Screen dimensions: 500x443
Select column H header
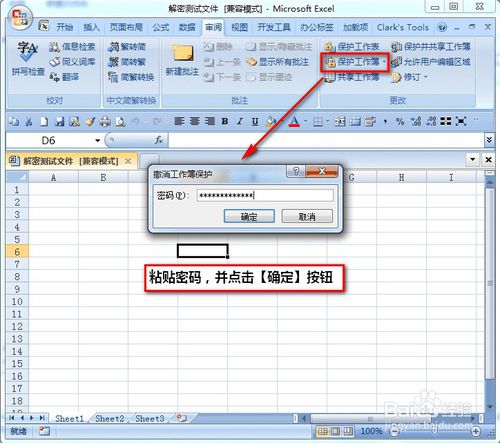[402, 178]
